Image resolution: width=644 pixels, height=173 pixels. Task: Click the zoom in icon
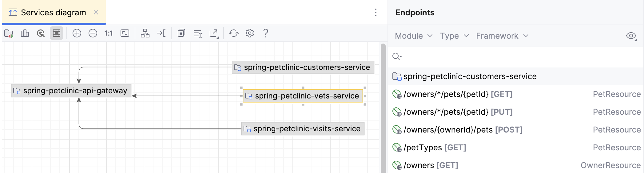coord(77,33)
